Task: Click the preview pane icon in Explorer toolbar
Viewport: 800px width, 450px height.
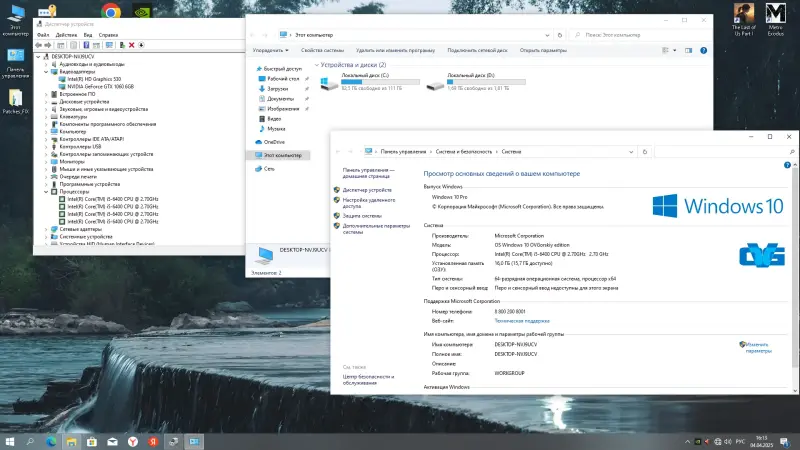Action: pos(688,51)
